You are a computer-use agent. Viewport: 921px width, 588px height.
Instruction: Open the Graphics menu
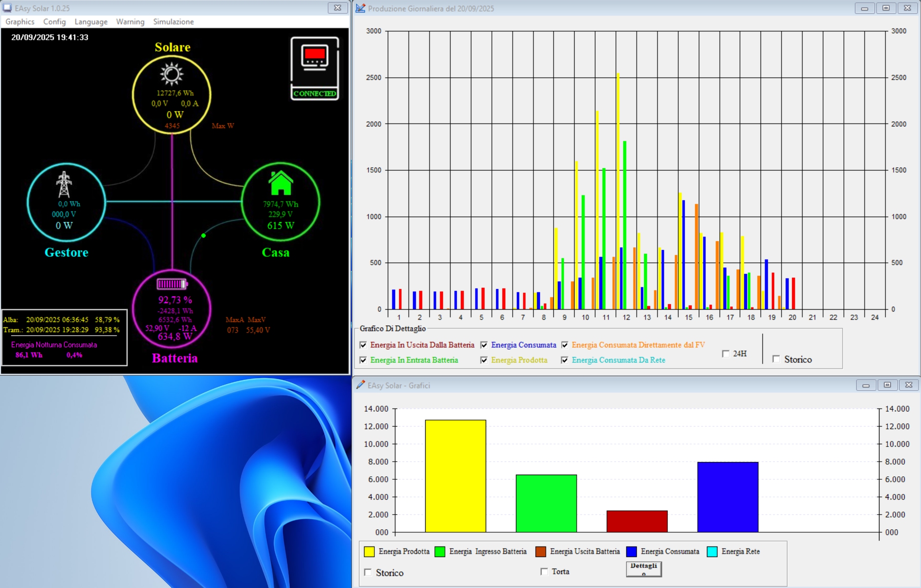[x=20, y=22]
